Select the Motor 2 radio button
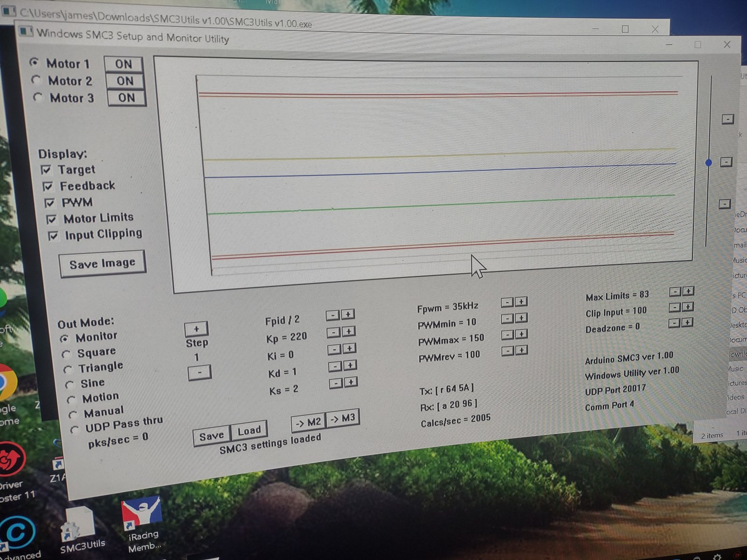Viewport: 747px width, 560px height. click(x=36, y=80)
